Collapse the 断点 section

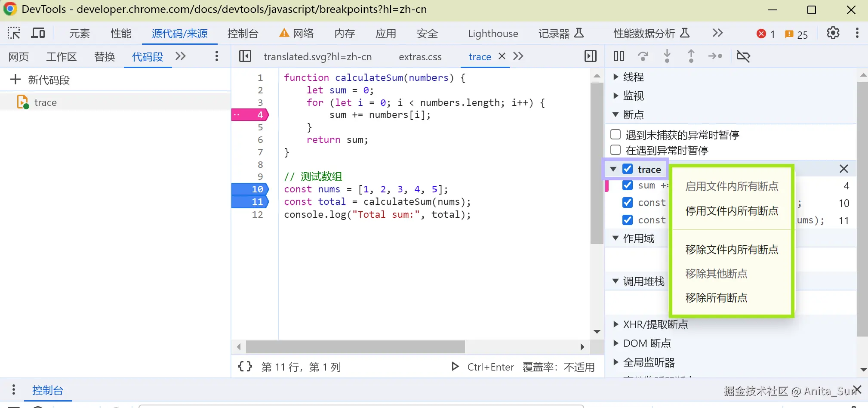coord(616,114)
